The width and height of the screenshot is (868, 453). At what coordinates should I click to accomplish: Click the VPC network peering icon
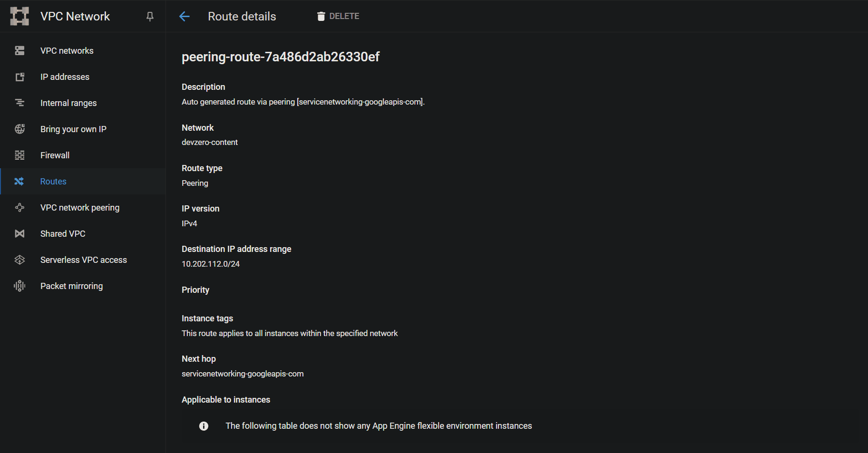[x=20, y=208]
